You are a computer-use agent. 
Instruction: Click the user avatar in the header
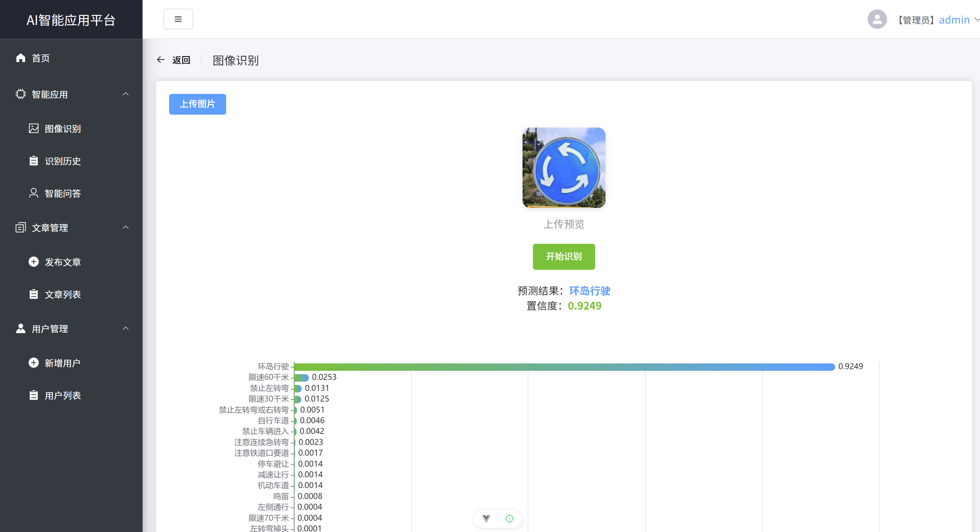[877, 19]
